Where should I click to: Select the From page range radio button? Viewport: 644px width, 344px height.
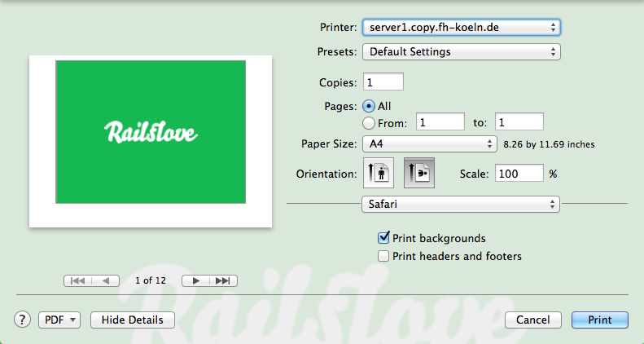click(x=369, y=123)
